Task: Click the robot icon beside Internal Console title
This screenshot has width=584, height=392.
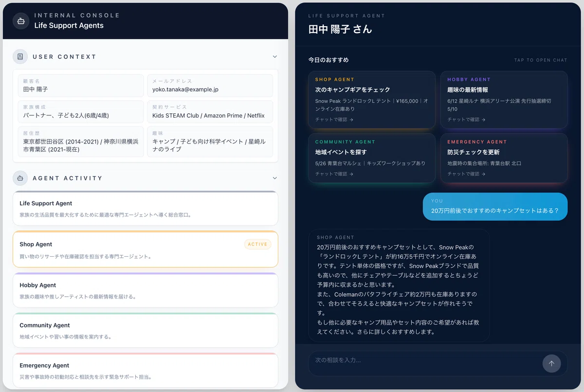Action: tap(21, 21)
